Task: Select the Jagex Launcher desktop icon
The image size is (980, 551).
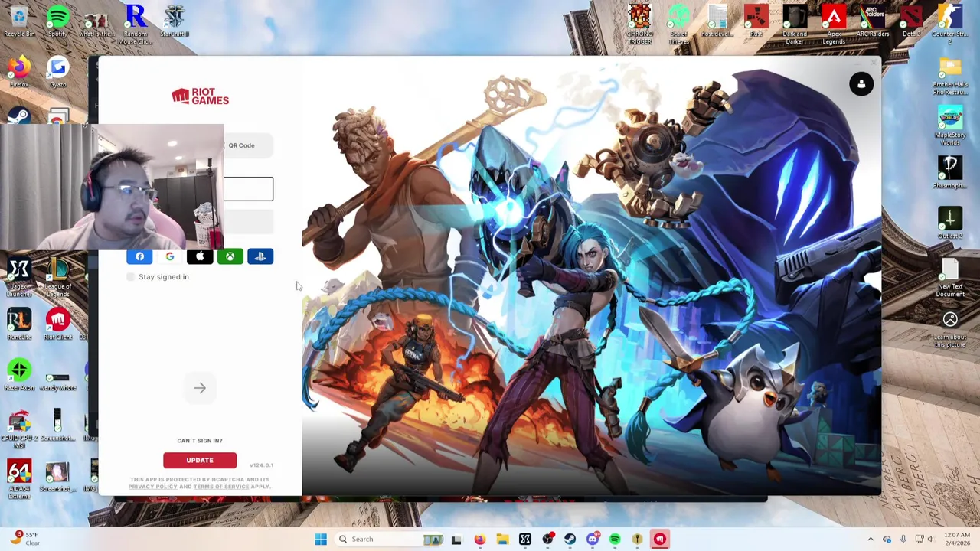Action: tap(19, 278)
